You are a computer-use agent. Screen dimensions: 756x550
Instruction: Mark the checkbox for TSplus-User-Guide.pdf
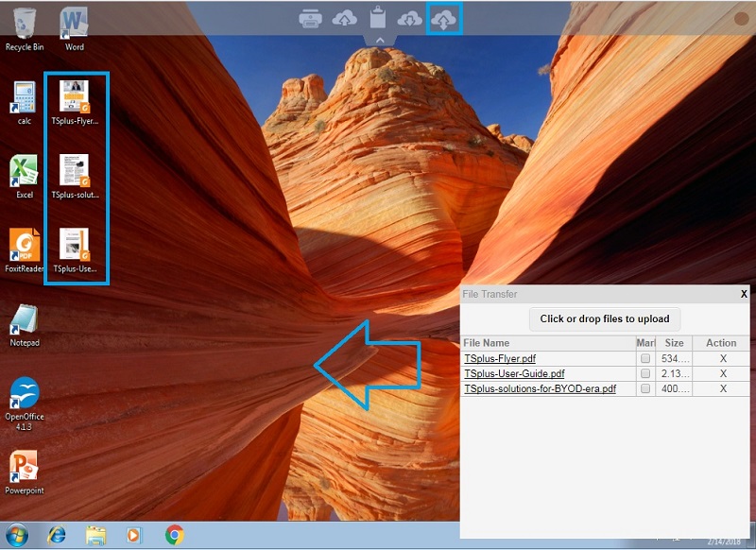pyautogui.click(x=645, y=373)
